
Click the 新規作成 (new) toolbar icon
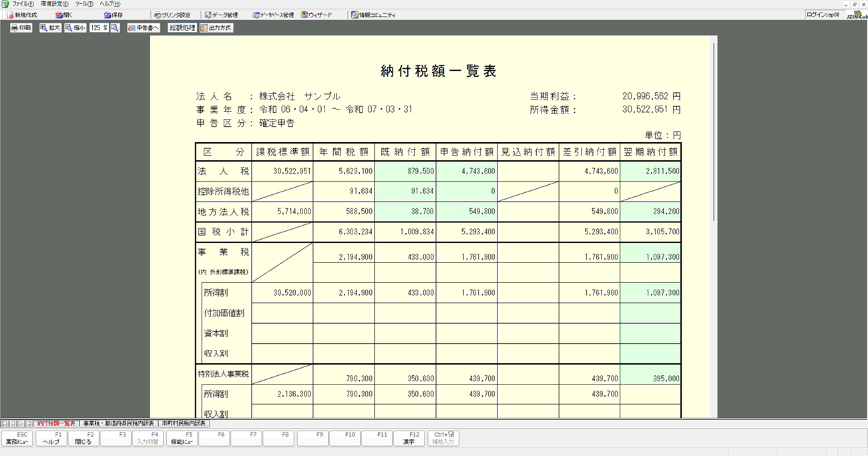coord(11,15)
